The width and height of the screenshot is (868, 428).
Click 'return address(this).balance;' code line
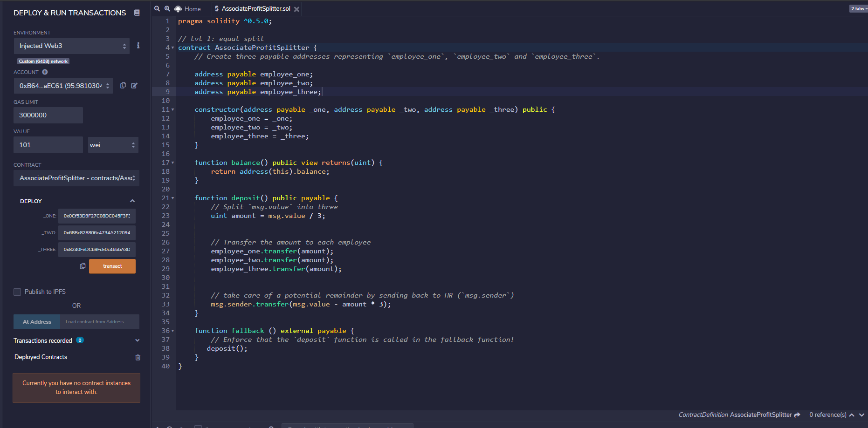point(270,172)
